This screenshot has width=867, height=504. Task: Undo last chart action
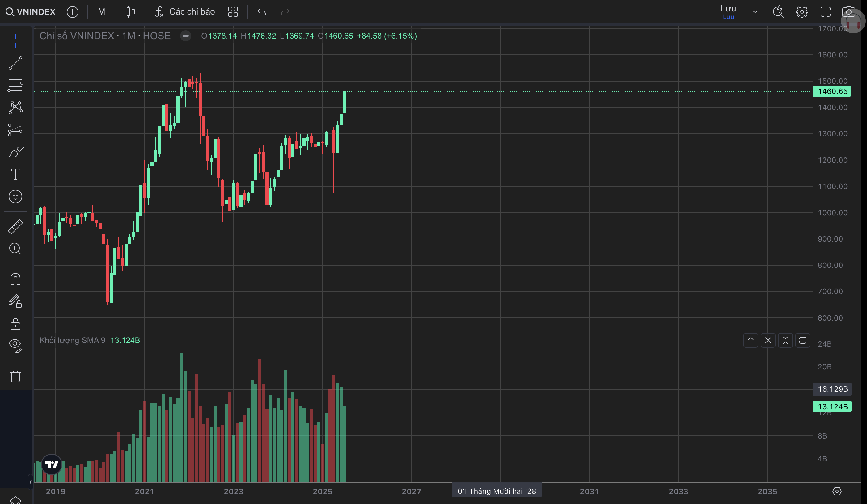[x=261, y=12]
